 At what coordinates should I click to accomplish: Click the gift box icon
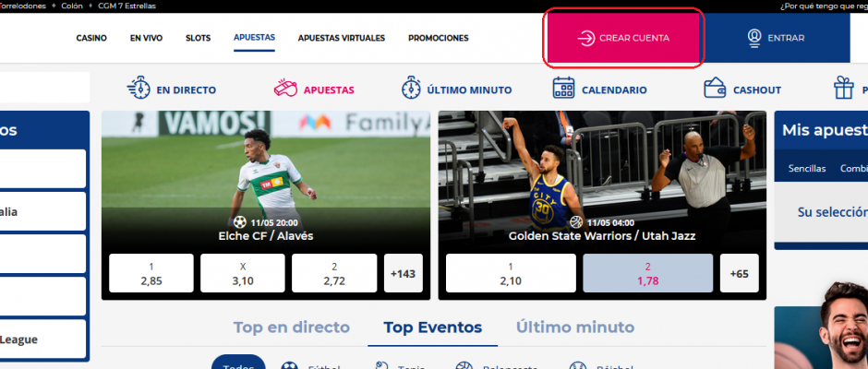(844, 89)
